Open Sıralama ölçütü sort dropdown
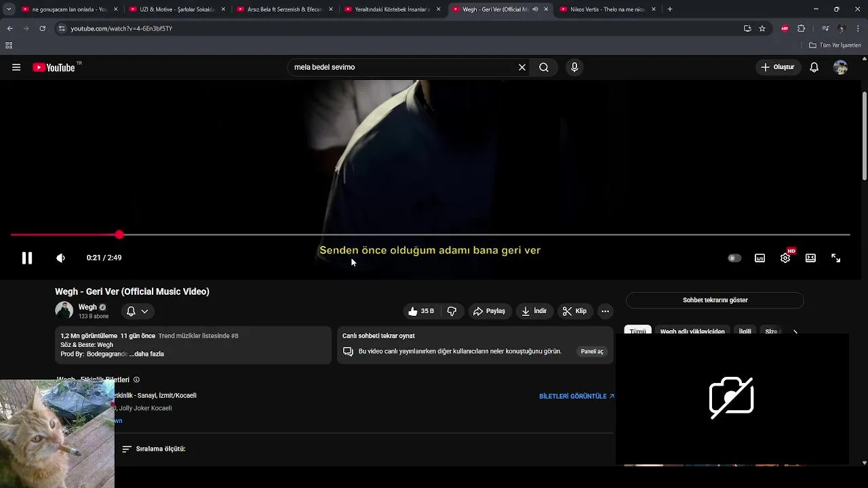The width and height of the screenshot is (868, 488). 154,449
